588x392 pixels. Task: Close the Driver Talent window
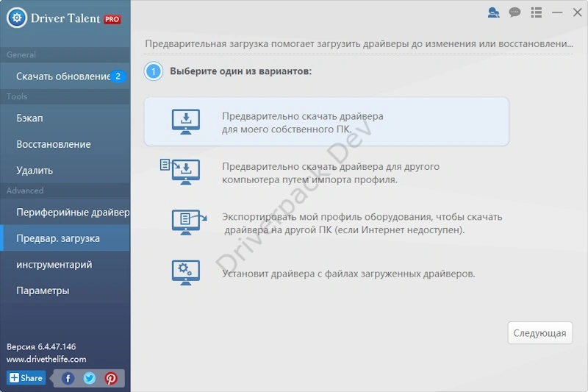pyautogui.click(x=578, y=13)
